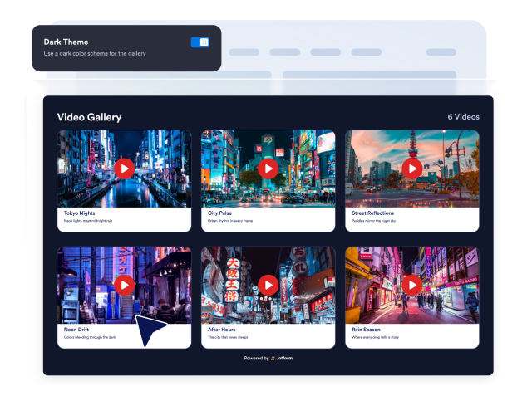Viewport: 532px width, 401px height.
Task: Click 'Neon lights meet midnight rain' caption
Action: [88, 221]
